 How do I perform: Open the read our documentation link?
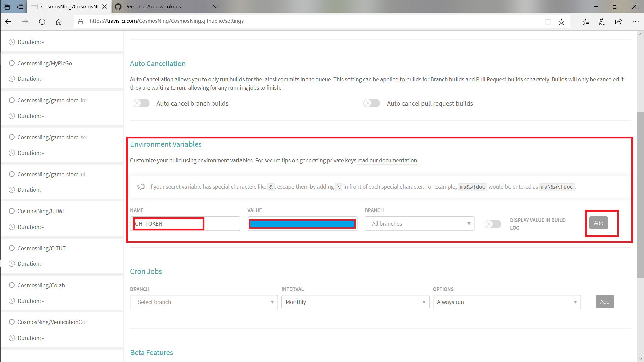click(387, 160)
